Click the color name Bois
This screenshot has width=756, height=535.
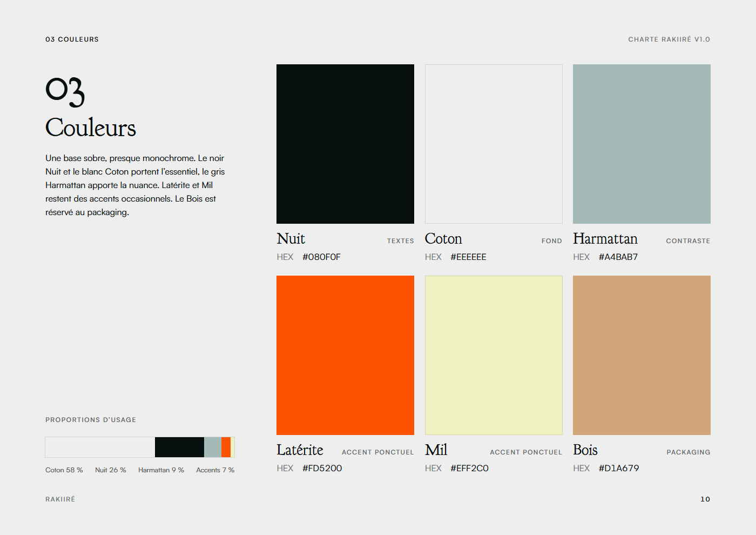[585, 450]
